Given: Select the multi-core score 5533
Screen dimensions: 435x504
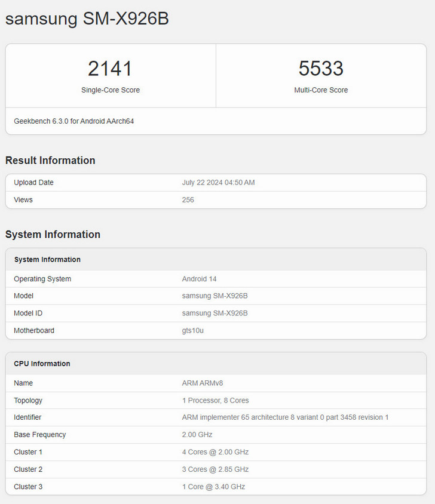Looking at the screenshot, I should [x=321, y=69].
